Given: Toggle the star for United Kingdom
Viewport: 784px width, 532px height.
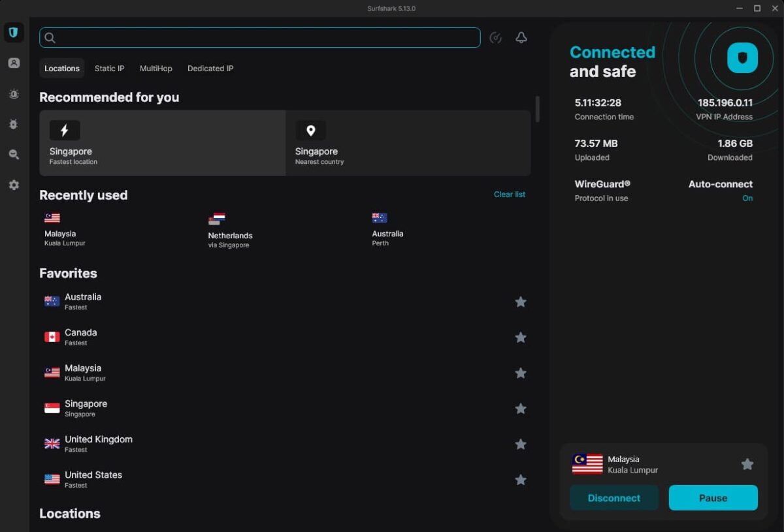Looking at the screenshot, I should [x=521, y=444].
